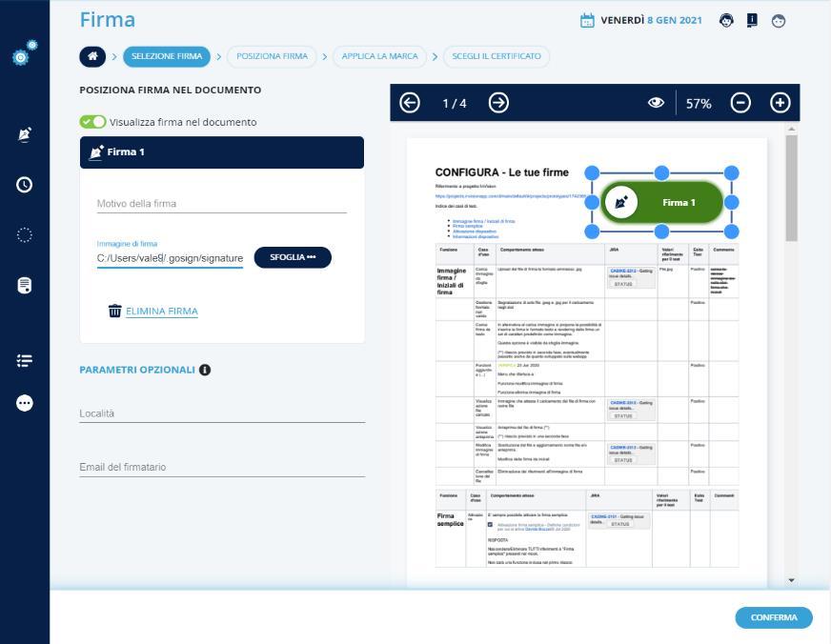
Task: Zoom out the document preview
Action: click(x=740, y=103)
